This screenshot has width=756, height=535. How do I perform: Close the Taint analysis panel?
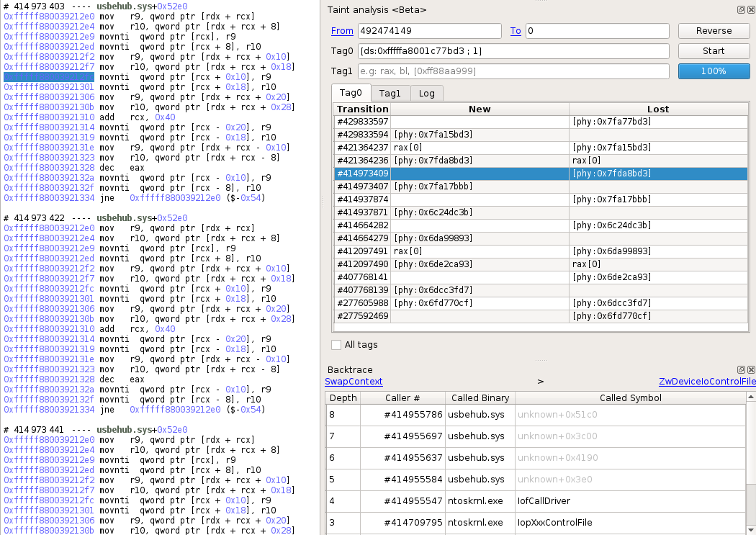click(x=750, y=10)
